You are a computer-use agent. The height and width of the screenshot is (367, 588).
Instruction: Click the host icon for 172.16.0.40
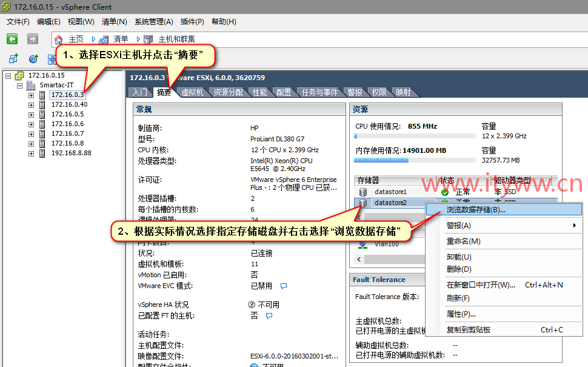click(x=42, y=105)
